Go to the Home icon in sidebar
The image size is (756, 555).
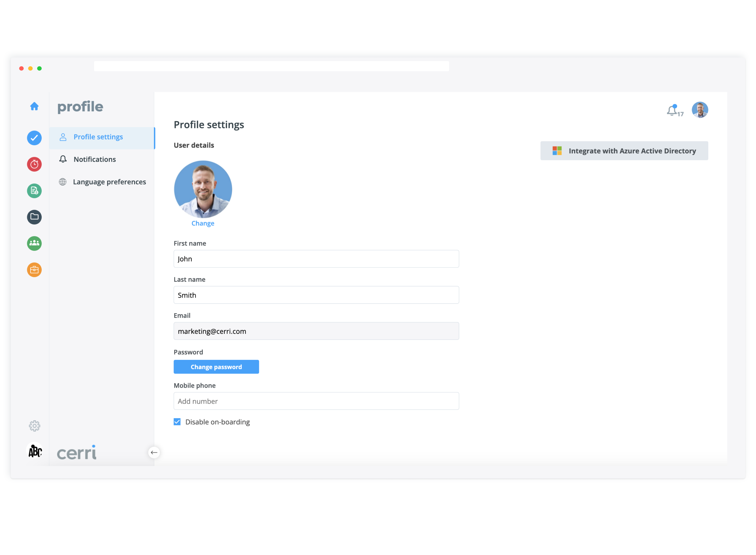pyautogui.click(x=34, y=107)
